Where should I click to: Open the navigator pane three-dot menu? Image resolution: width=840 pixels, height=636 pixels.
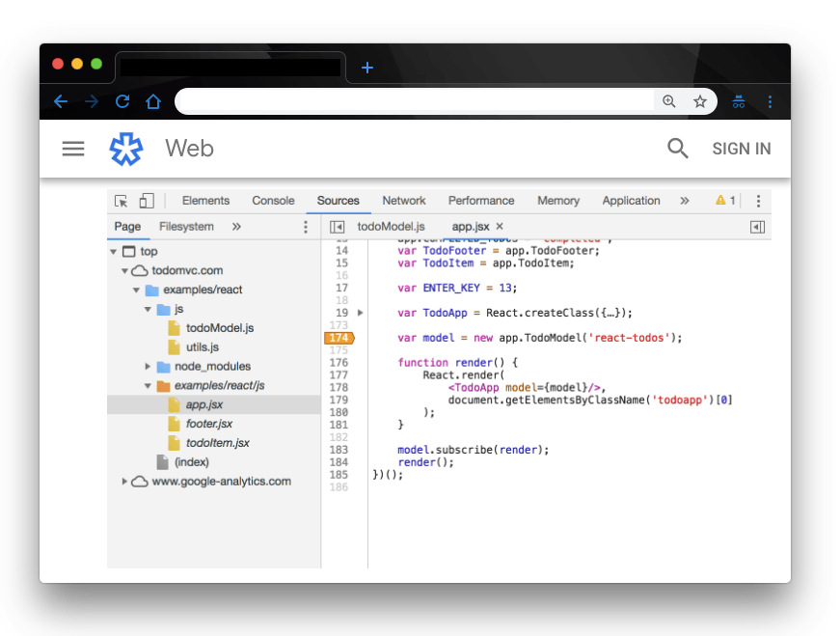click(x=306, y=227)
